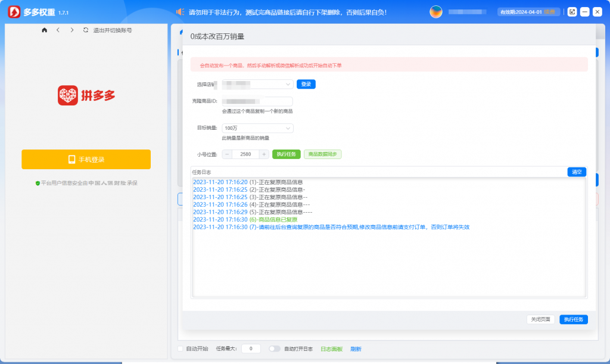
Task: Click the speaker announcement icon
Action: (x=180, y=12)
